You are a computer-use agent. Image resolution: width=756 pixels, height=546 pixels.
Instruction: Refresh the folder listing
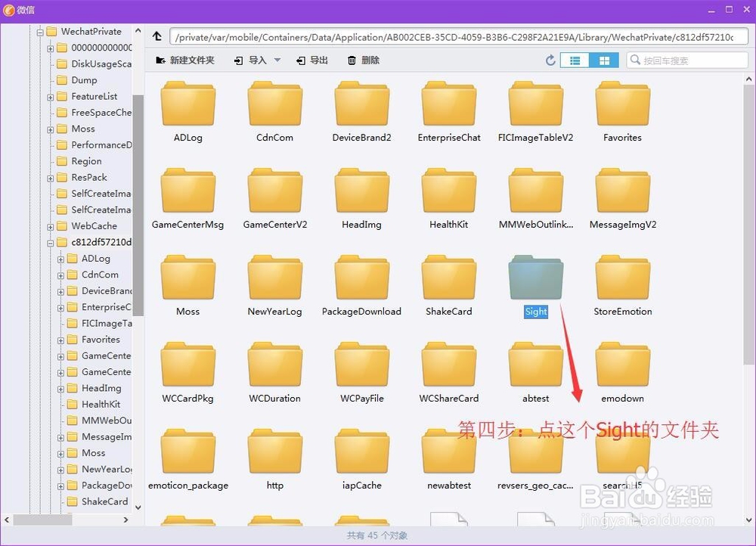tap(550, 60)
